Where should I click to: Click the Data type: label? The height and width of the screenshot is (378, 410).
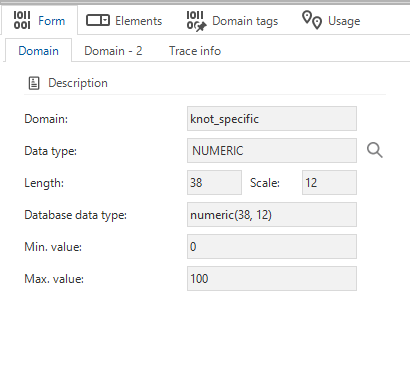click(50, 151)
